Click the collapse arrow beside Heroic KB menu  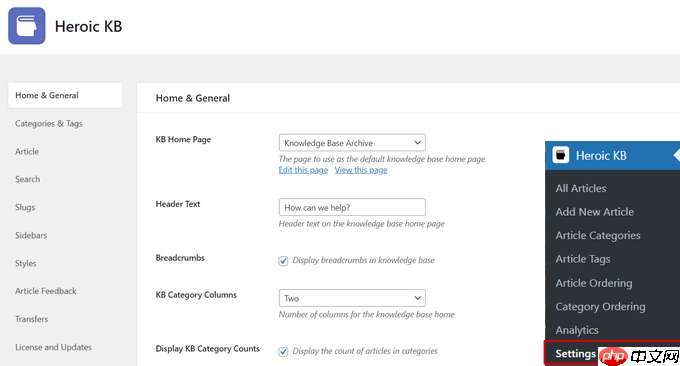[677, 155]
